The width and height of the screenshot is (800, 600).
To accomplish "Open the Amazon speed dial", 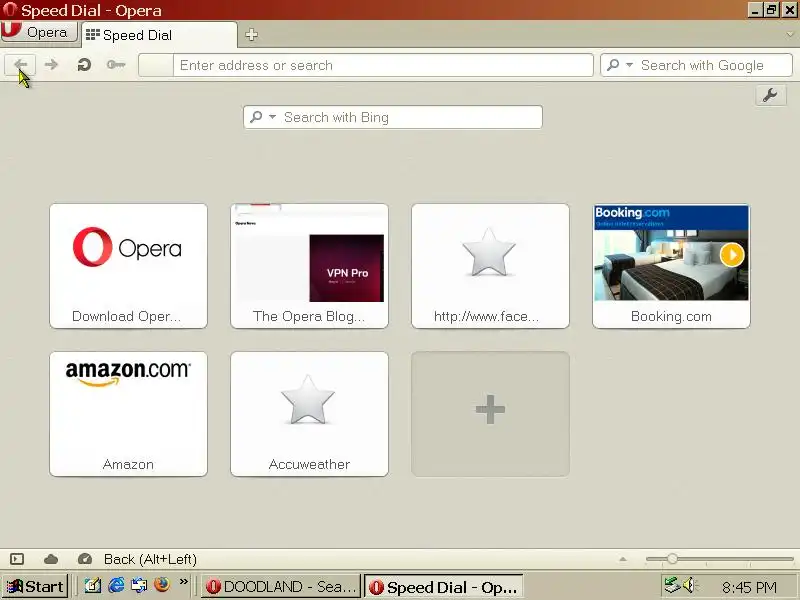I will (129, 414).
